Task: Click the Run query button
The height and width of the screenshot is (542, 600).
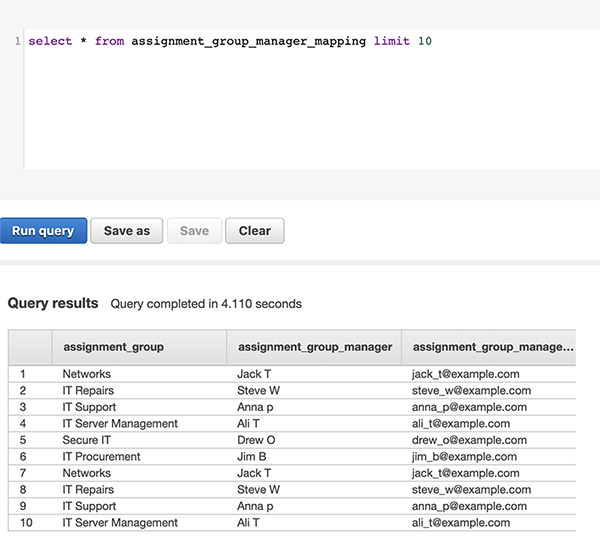Action: tap(43, 231)
